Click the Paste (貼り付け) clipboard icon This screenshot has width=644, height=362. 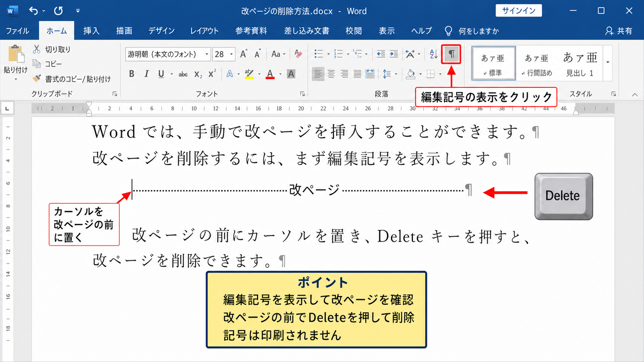tap(16, 54)
